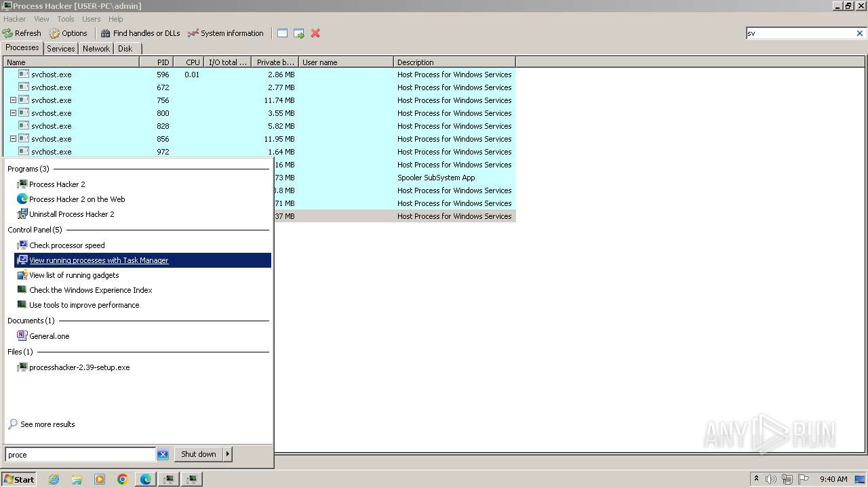Viewport: 868px width, 488px height.
Task: Open Find handles or DLLs
Action: point(140,33)
